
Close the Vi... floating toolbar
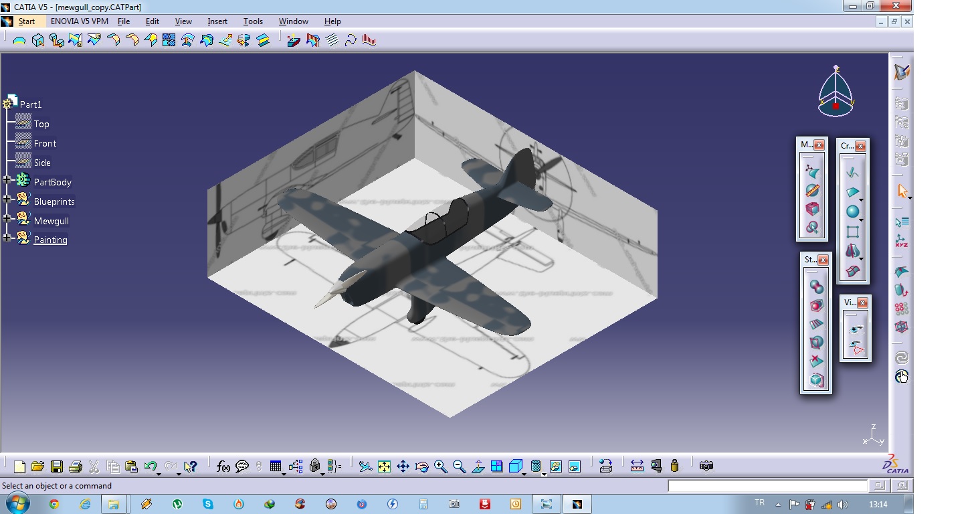(x=862, y=303)
